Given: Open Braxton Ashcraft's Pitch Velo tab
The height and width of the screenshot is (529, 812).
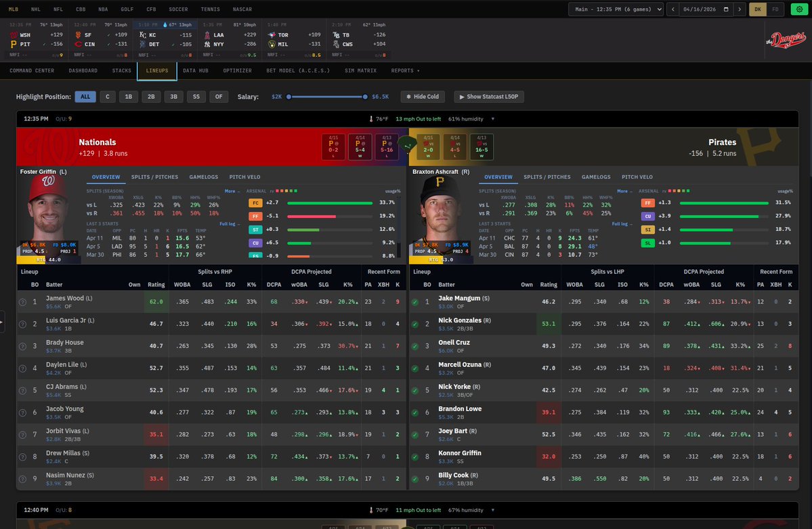Looking at the screenshot, I should click(x=637, y=177).
